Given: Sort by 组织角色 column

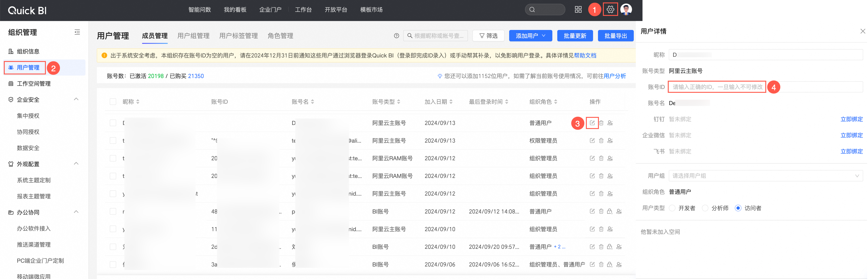Looking at the screenshot, I should (x=556, y=102).
